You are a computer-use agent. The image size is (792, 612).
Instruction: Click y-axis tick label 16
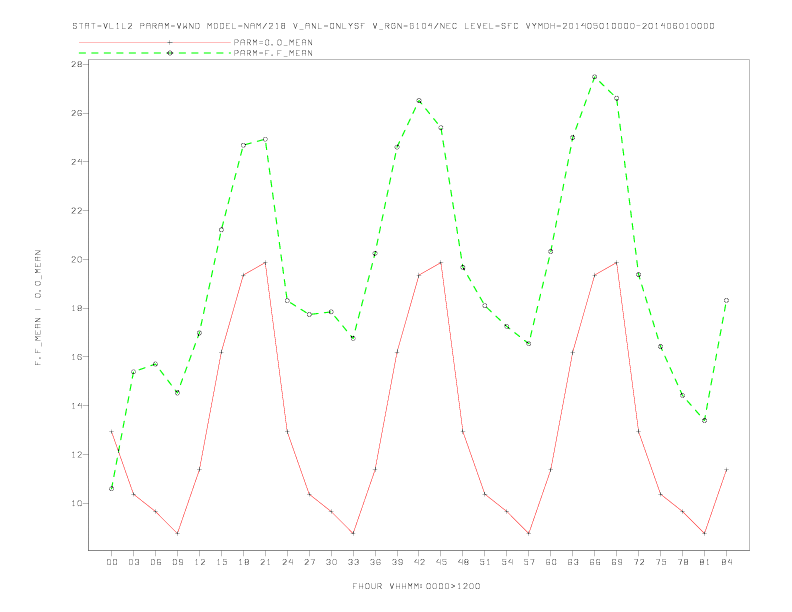click(x=77, y=356)
